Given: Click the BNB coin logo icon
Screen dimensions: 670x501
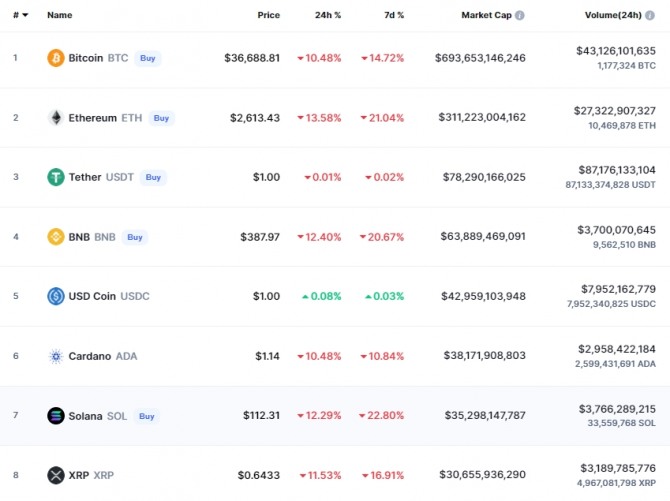Looking at the screenshot, I should [56, 237].
